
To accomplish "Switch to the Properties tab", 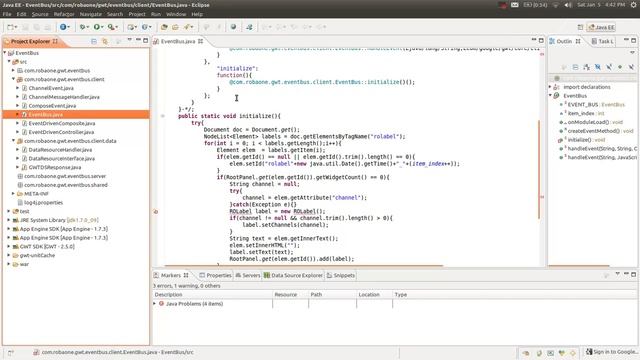I will click(x=216, y=276).
